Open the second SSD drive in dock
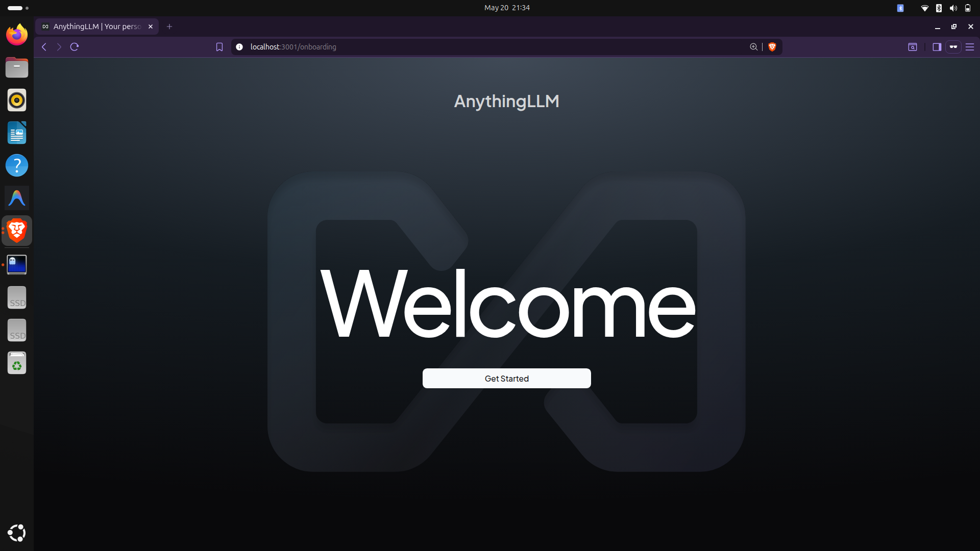980x551 pixels. tap(17, 330)
